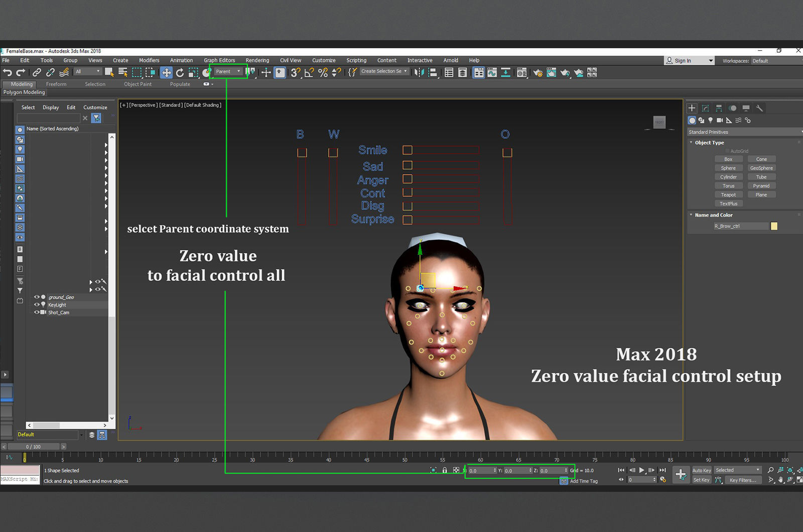Screen dimensions: 803x532
Task: Toggle Angle Snap icon
Action: 309,72
